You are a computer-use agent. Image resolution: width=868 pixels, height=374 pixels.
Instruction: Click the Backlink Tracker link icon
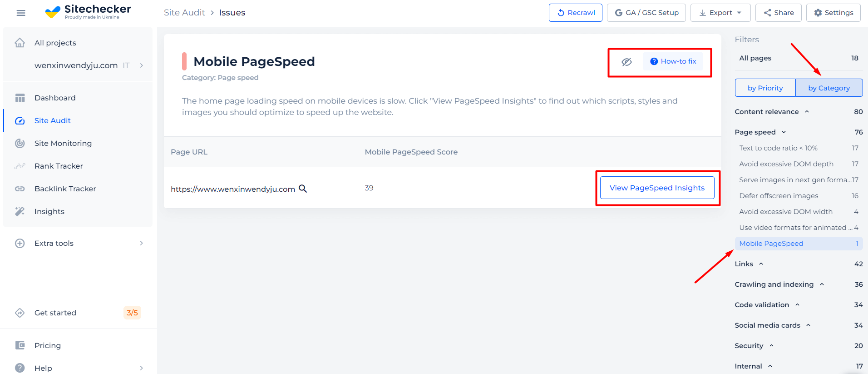coord(20,189)
